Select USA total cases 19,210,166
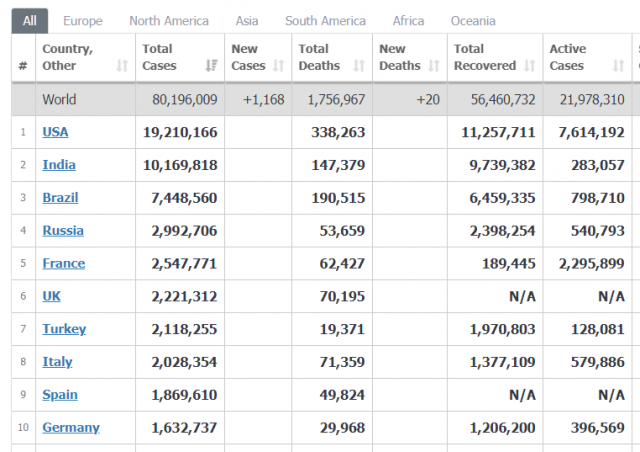The image size is (640, 452). click(180, 132)
